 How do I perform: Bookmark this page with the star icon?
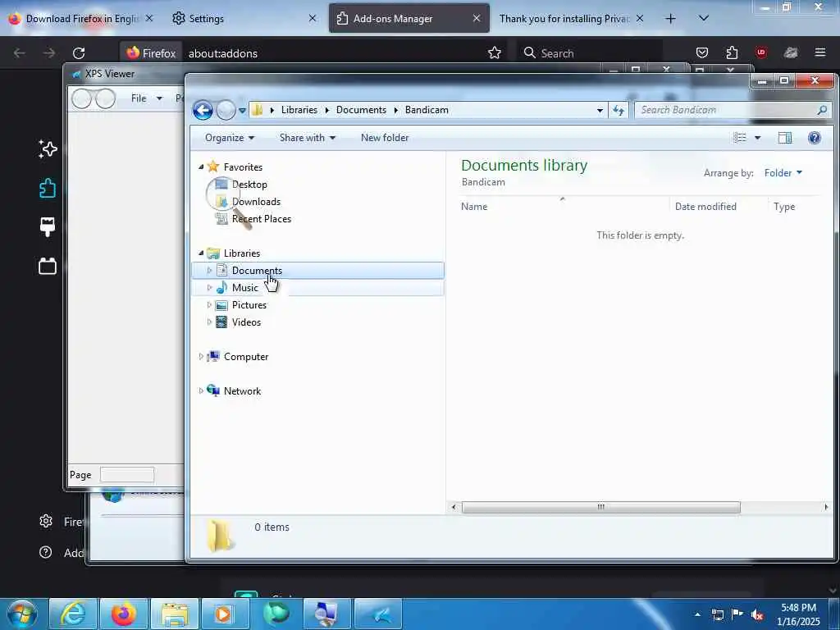(x=495, y=53)
